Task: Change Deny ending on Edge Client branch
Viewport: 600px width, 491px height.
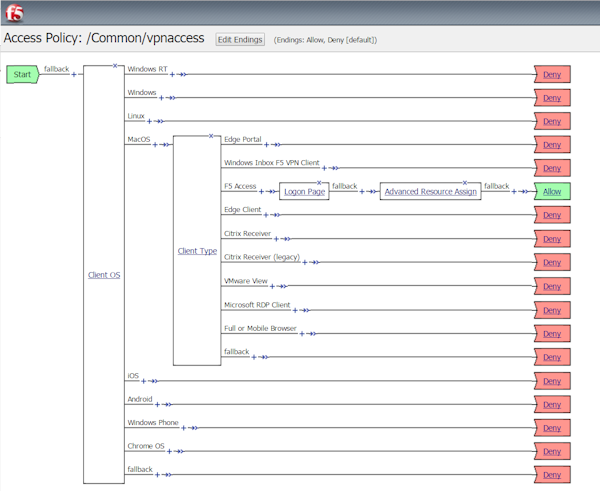Action: (552, 215)
